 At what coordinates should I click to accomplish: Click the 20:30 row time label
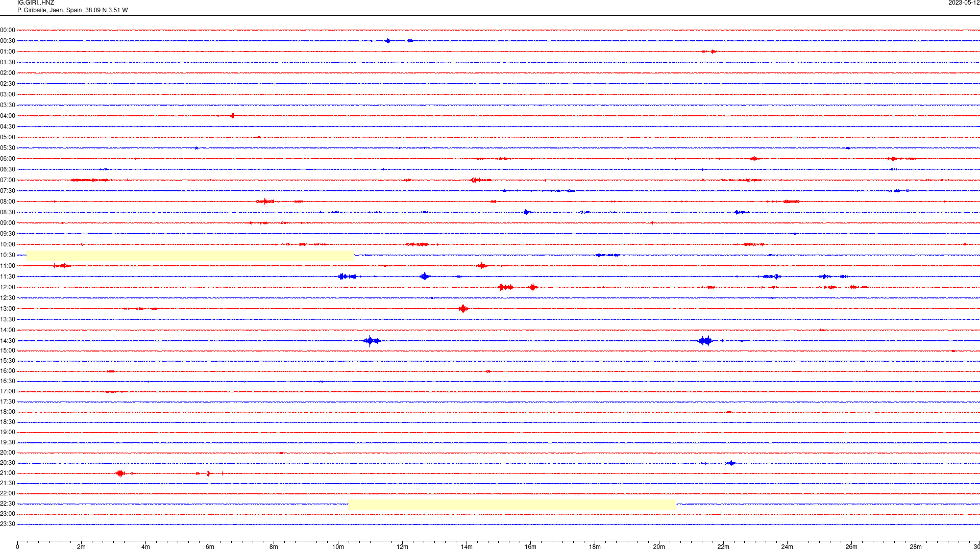(x=8, y=463)
